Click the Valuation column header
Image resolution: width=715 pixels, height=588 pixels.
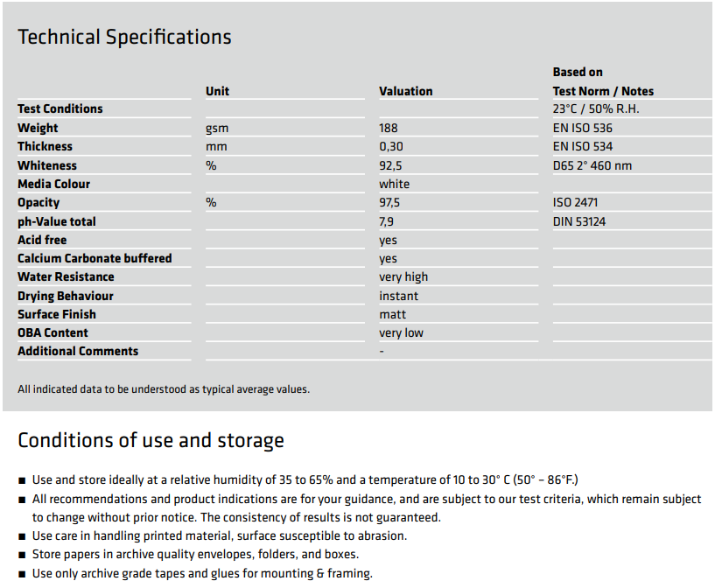pyautogui.click(x=406, y=91)
